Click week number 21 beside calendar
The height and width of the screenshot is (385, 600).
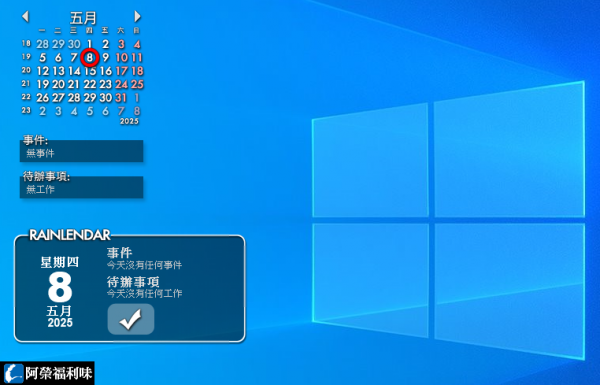[26, 83]
